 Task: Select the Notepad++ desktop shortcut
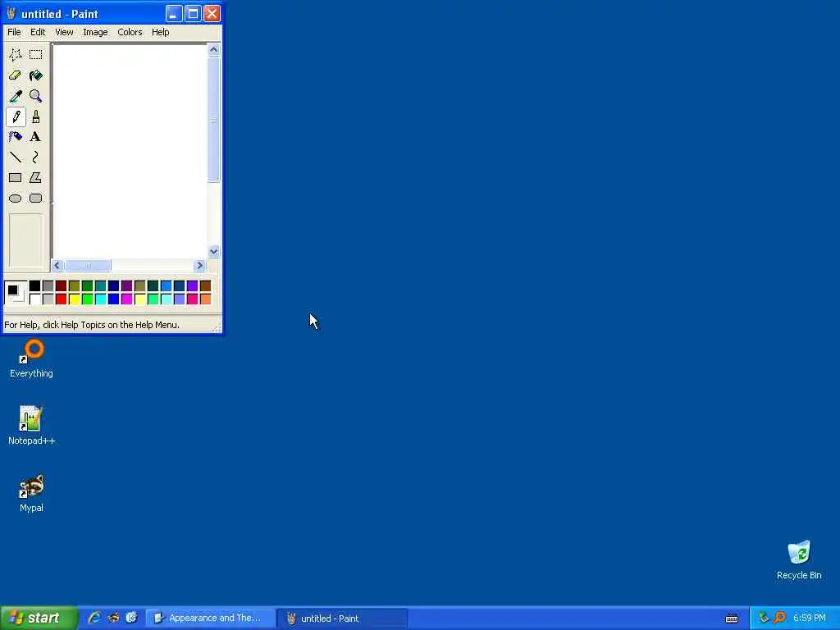coord(31,426)
